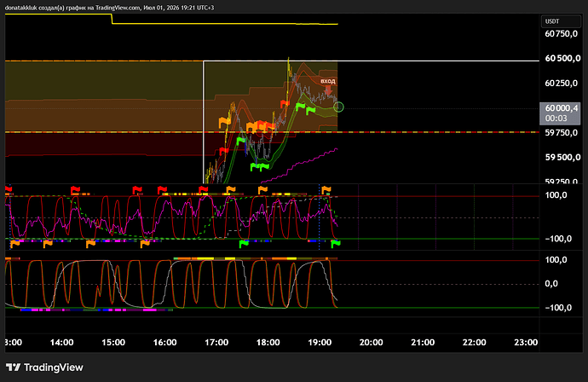The height and width of the screenshot is (382, 588).
Task: Click the green flag near 17:30 below first oscillator
Action: 244,244
